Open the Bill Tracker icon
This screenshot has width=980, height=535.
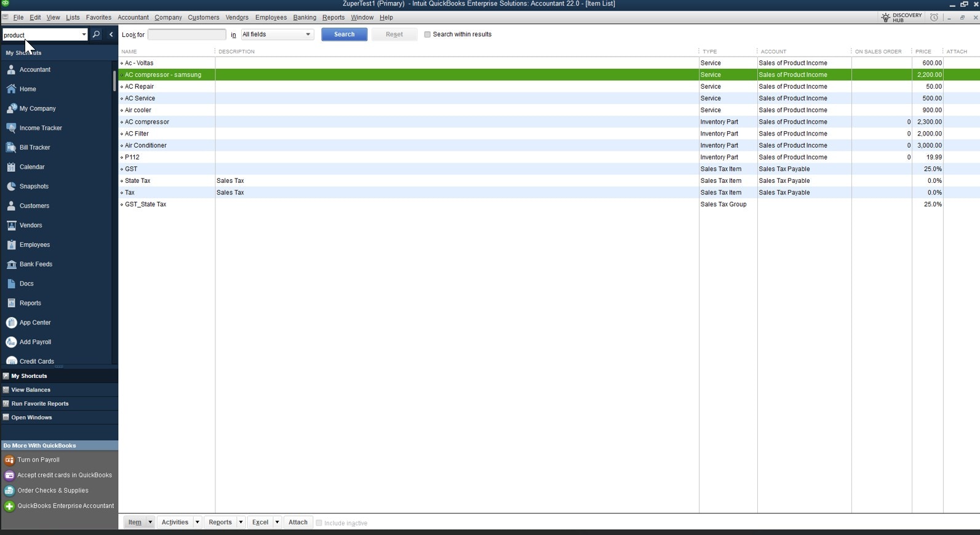(x=11, y=148)
